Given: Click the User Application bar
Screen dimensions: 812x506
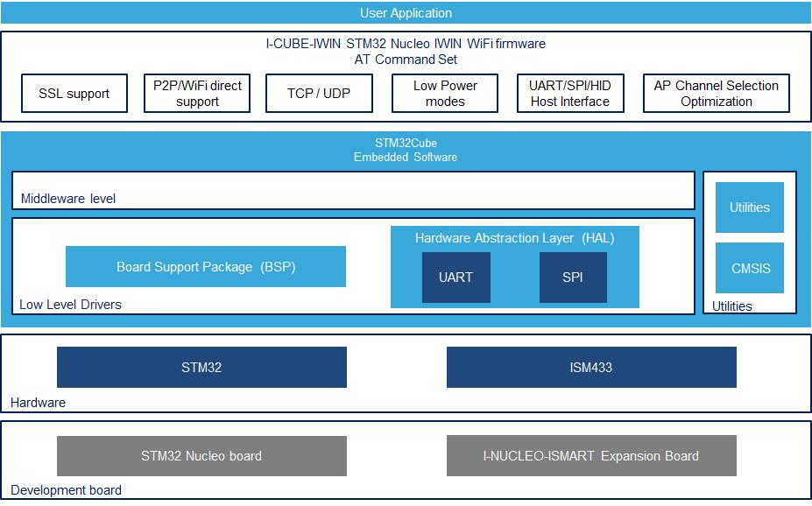Looking at the screenshot, I should tap(406, 13).
